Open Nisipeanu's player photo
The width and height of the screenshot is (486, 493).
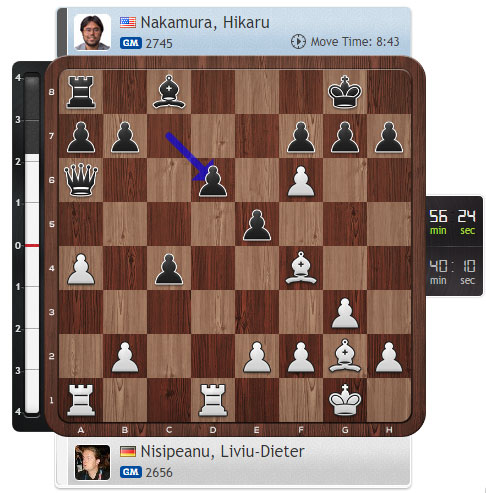coord(92,462)
